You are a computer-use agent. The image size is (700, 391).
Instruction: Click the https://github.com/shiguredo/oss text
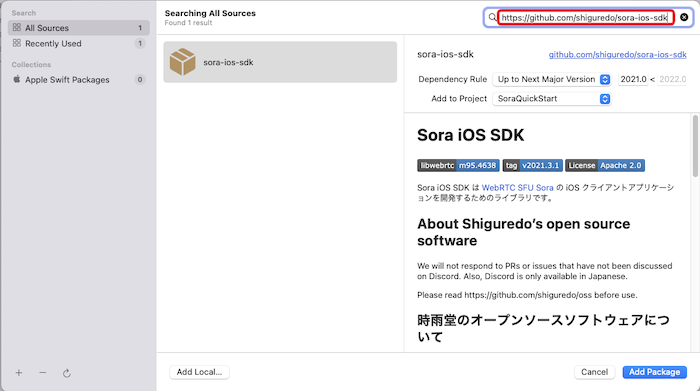pos(528,295)
